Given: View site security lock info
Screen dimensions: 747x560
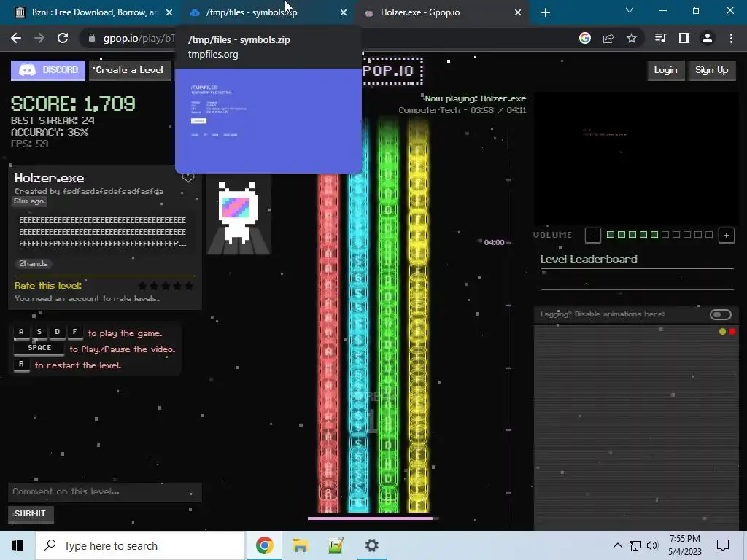Looking at the screenshot, I should tap(92, 38).
